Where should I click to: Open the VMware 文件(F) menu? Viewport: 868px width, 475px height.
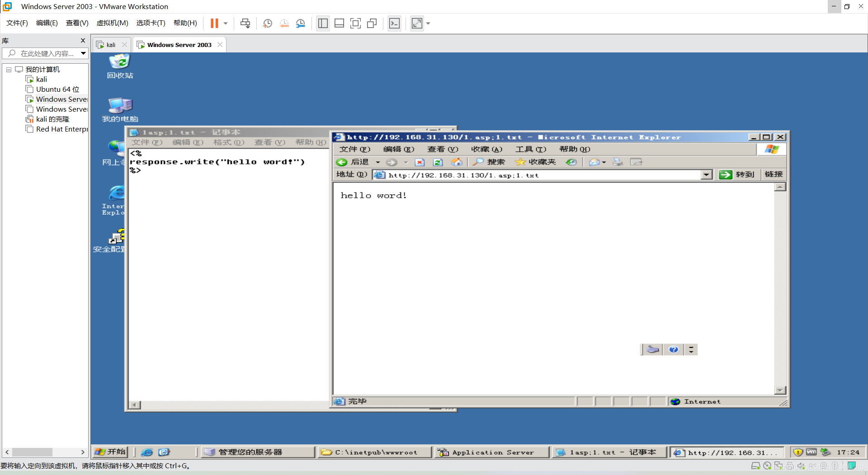point(17,23)
